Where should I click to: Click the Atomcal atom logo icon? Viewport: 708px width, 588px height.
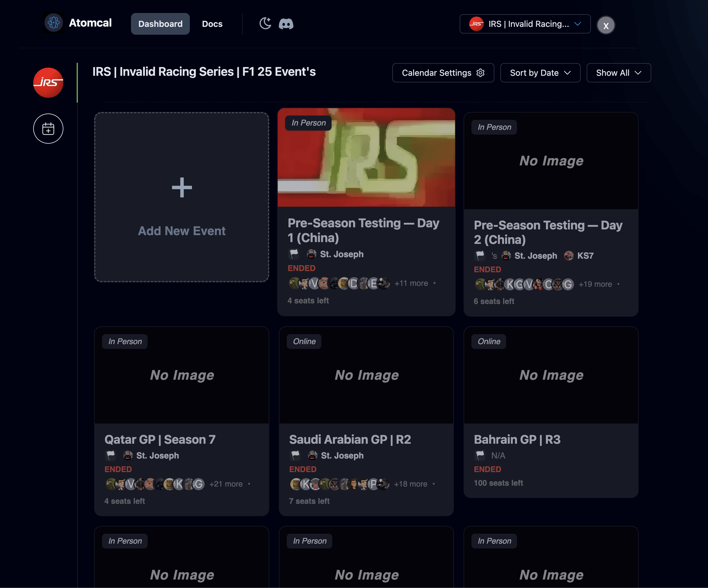click(x=54, y=23)
